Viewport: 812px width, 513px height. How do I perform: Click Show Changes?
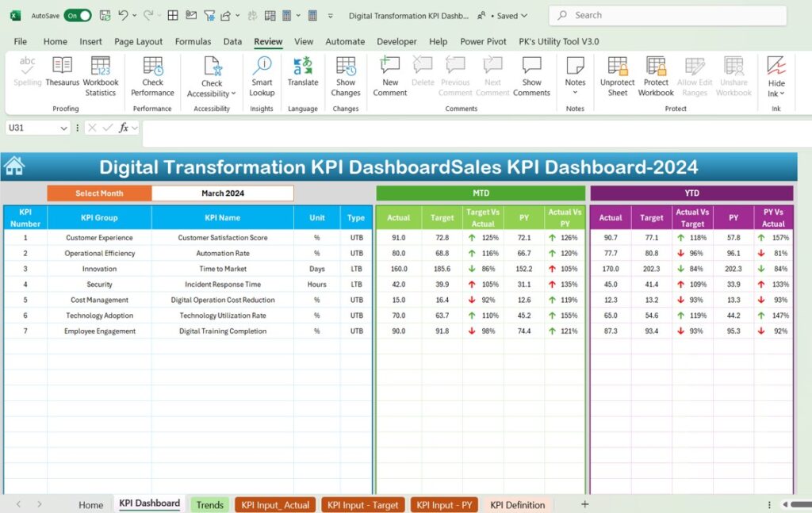coord(346,77)
